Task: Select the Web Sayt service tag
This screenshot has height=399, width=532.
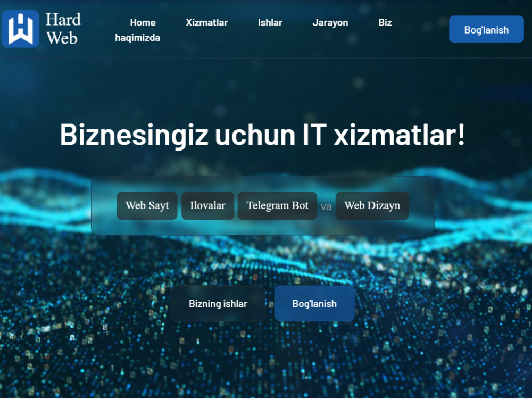Action: [147, 205]
